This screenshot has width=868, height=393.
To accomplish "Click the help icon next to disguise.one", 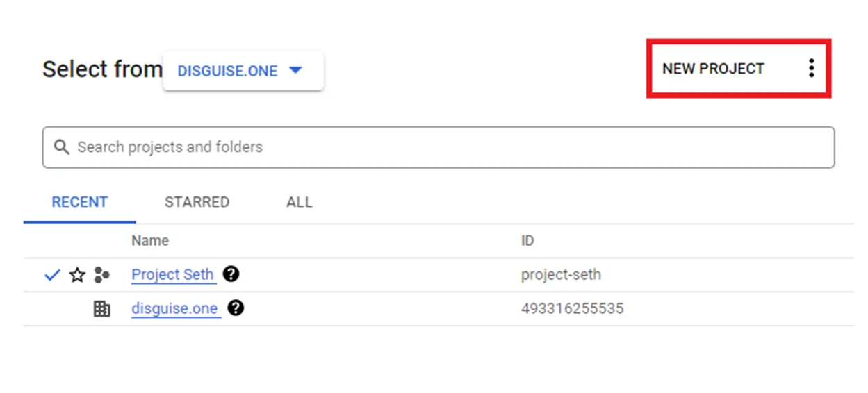I will (236, 308).
